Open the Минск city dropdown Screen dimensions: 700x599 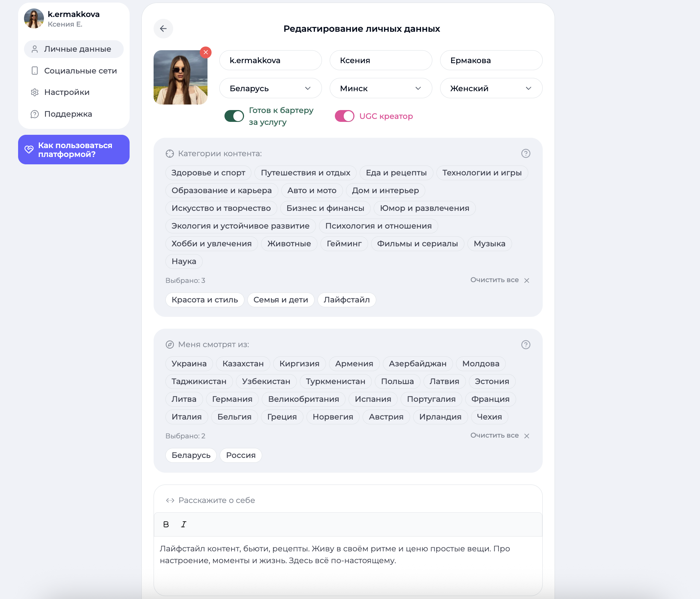(381, 88)
